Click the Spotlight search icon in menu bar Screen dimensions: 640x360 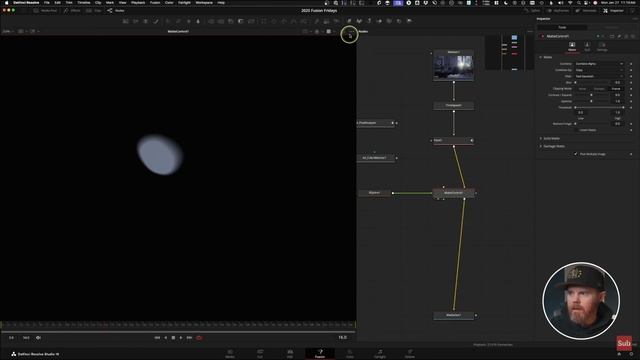pyautogui.click(x=578, y=2)
